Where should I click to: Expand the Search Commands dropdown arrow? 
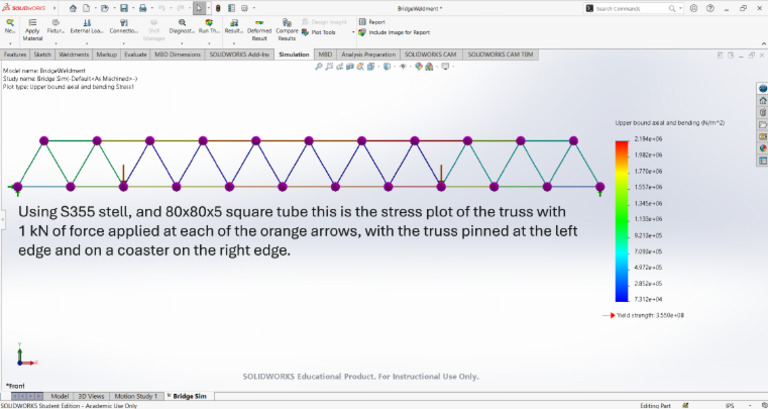(x=680, y=8)
